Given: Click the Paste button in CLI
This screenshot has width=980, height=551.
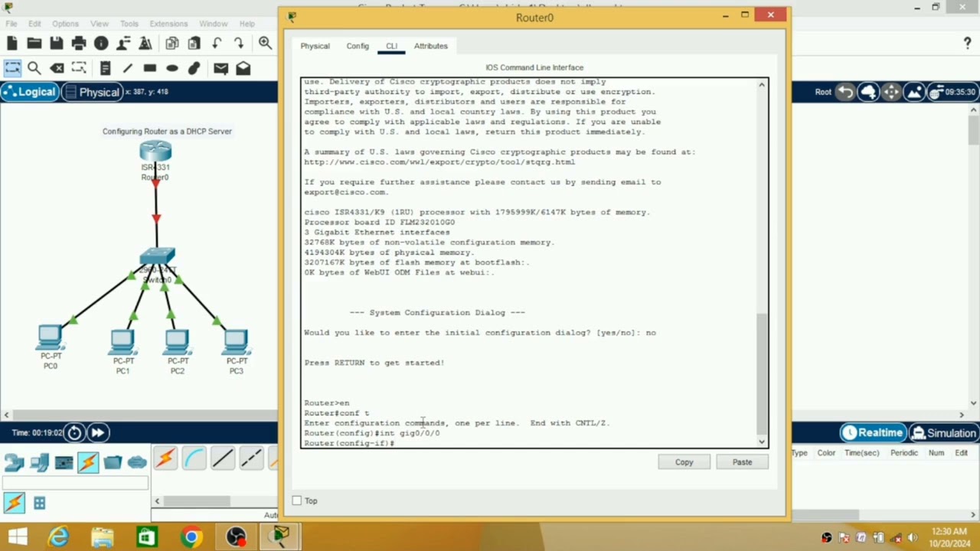Looking at the screenshot, I should point(742,462).
